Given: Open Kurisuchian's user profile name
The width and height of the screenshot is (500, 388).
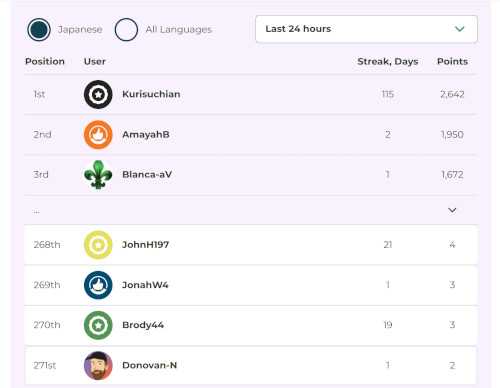Looking at the screenshot, I should [151, 94].
